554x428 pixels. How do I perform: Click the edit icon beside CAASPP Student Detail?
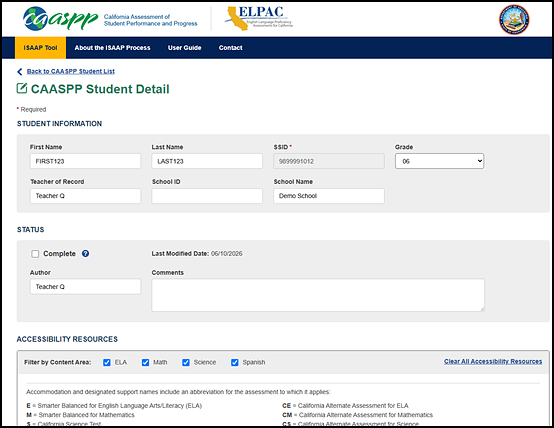tap(22, 88)
